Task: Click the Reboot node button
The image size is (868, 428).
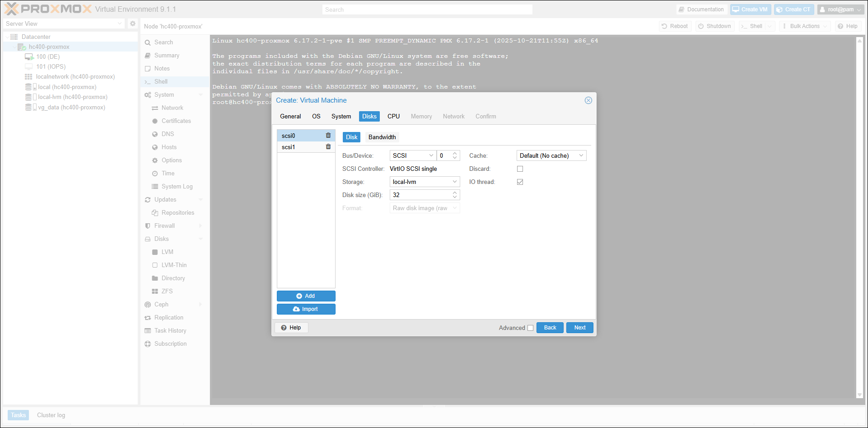Action: [675, 26]
